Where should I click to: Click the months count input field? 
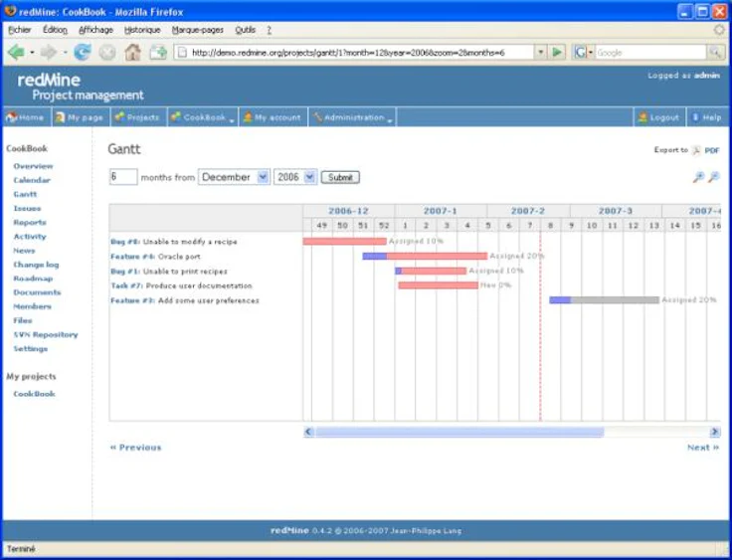click(x=123, y=177)
